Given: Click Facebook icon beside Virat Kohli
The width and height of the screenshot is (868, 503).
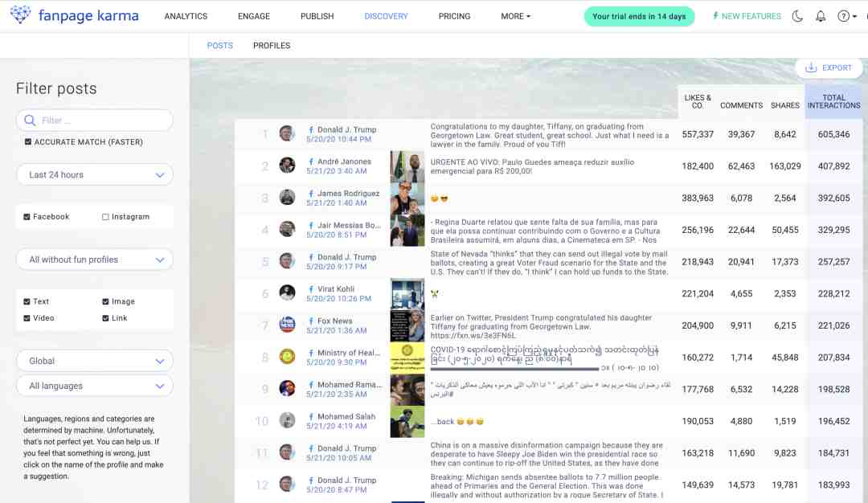Looking at the screenshot, I should pos(311,288).
